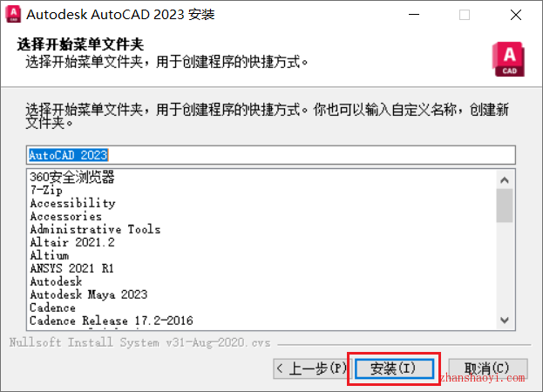Select the Altair 2021.2 folder
This screenshot has height=392, width=543.
pyautogui.click(x=72, y=242)
